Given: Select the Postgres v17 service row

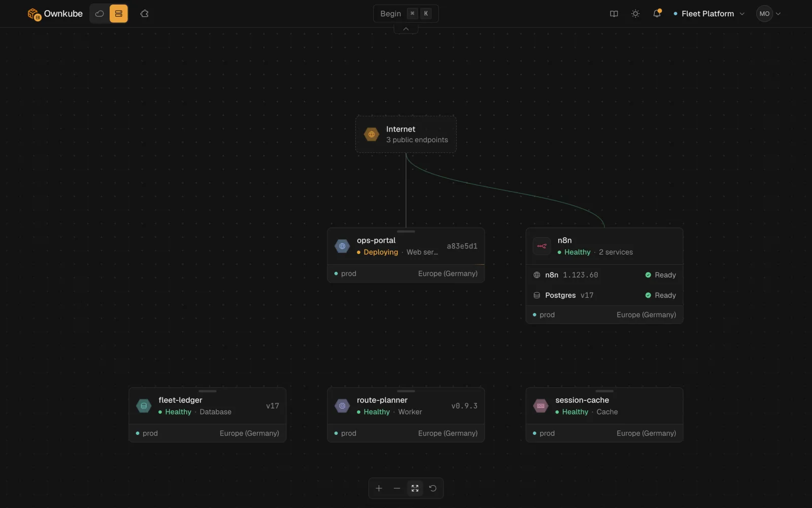Looking at the screenshot, I should tap(604, 295).
